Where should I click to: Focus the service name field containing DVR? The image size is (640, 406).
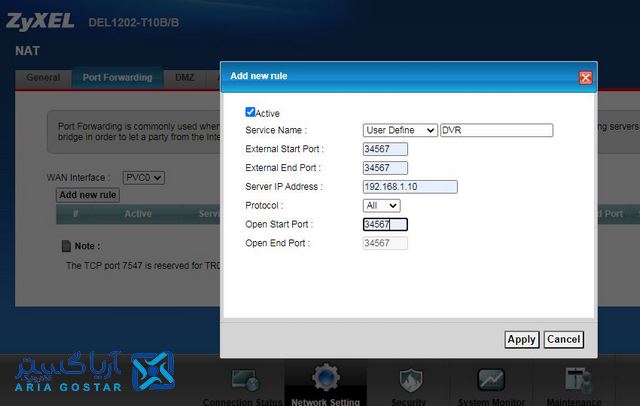(497, 130)
